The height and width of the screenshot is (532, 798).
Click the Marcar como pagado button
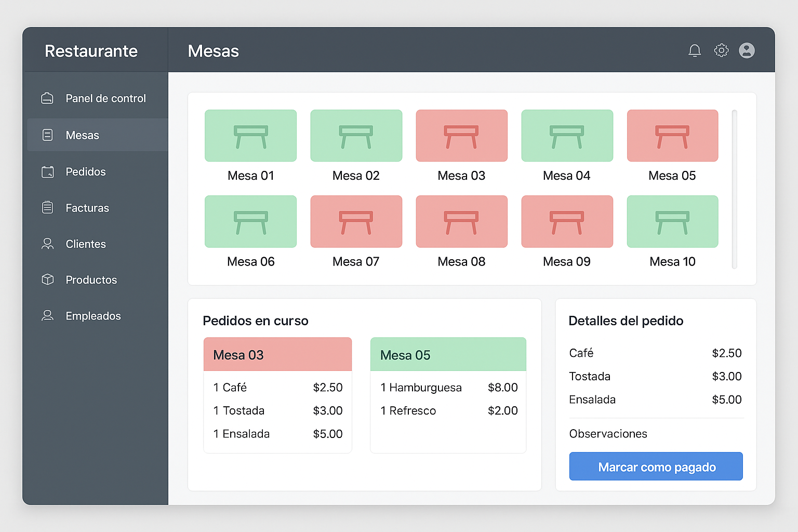(x=656, y=466)
